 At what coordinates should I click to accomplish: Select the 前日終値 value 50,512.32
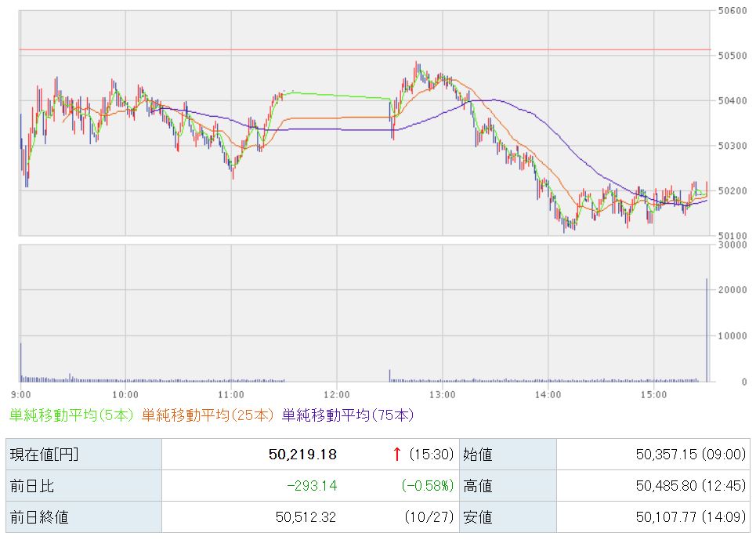point(305,517)
